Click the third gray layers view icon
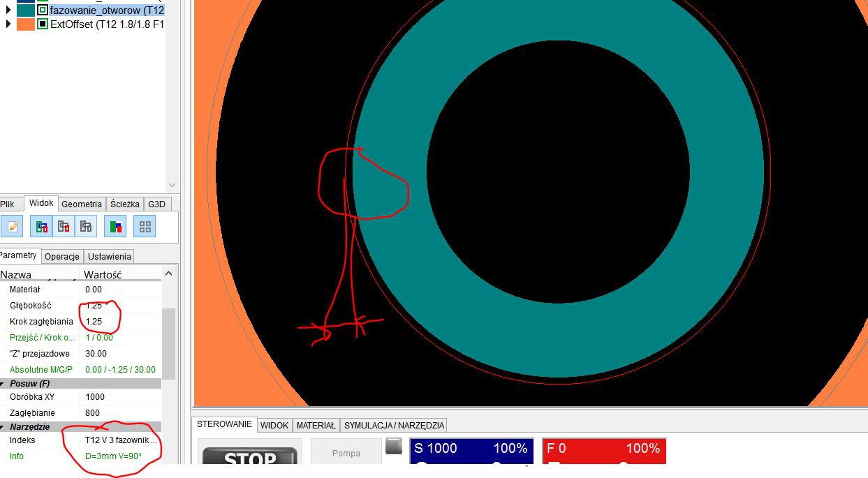This screenshot has width=868, height=478. click(85, 226)
